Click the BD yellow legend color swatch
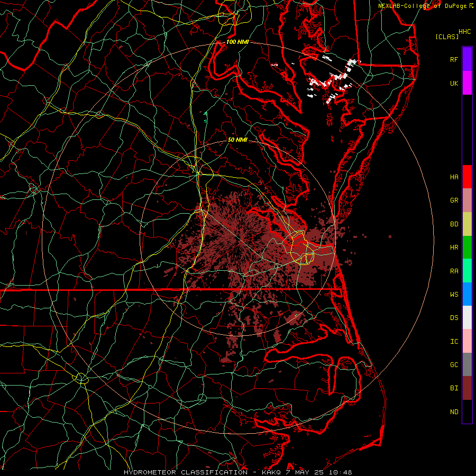Screen dimensions: 476x476 467,224
